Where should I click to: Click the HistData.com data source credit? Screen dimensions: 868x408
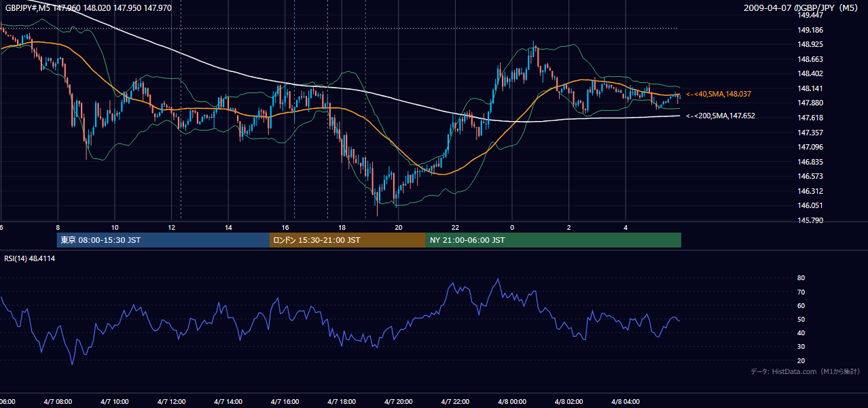tap(805, 371)
